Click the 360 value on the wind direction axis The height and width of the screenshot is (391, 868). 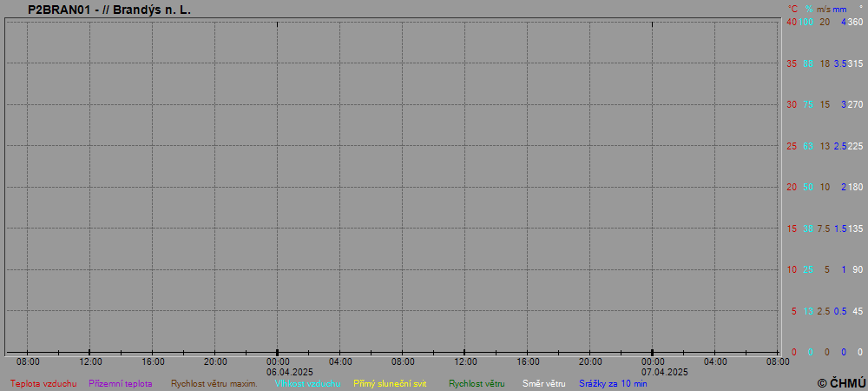(855, 22)
